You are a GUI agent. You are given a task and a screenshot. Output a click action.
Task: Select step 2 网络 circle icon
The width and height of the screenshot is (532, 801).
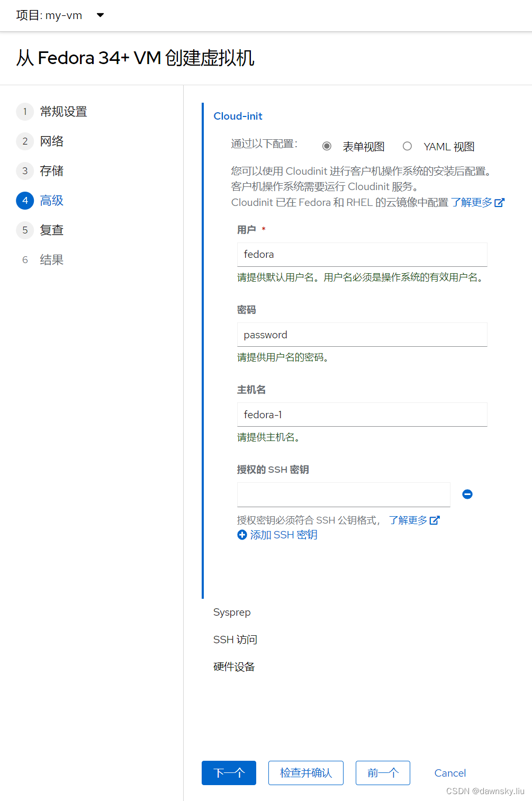tap(25, 141)
